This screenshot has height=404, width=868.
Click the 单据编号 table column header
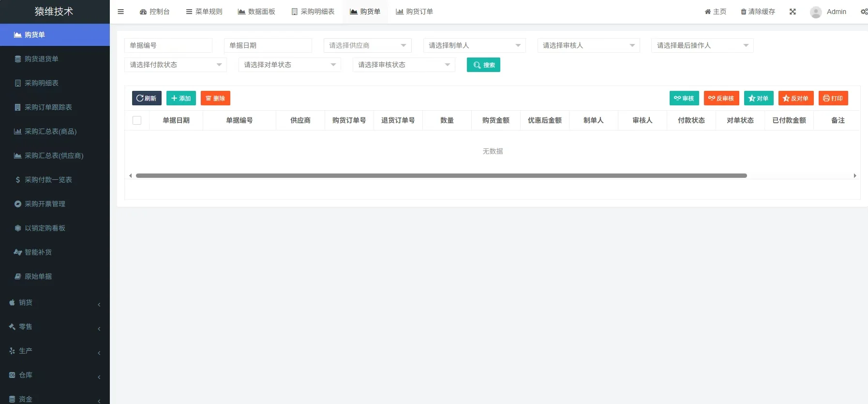tap(239, 120)
